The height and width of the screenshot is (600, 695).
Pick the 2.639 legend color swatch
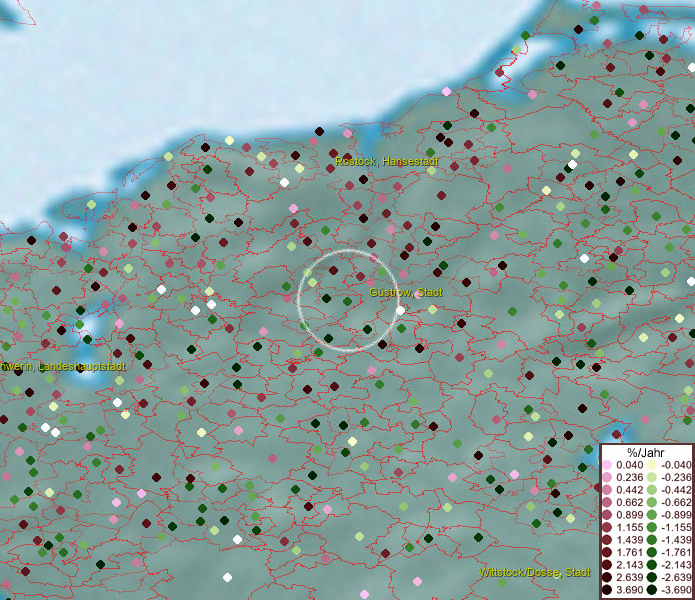pyautogui.click(x=607, y=577)
